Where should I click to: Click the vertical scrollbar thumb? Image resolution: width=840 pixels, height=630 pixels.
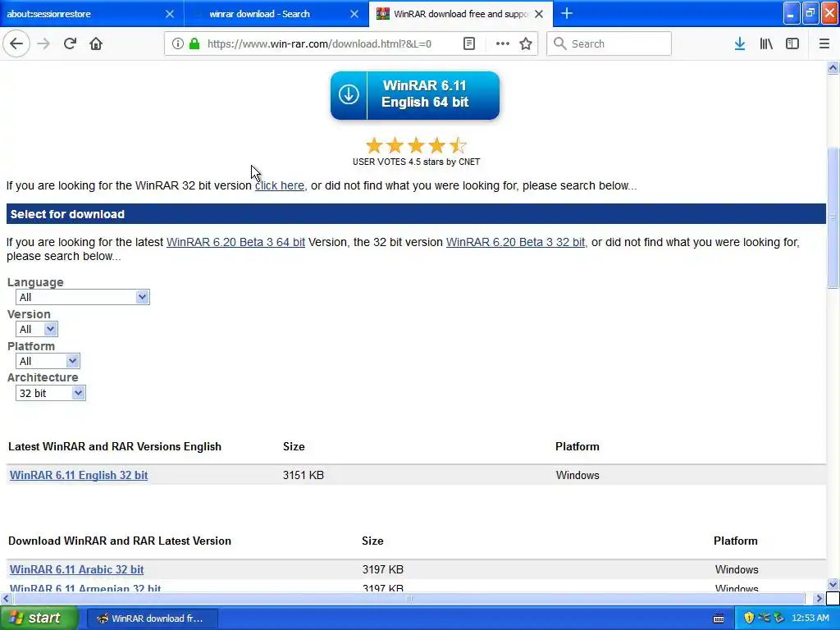click(x=833, y=217)
